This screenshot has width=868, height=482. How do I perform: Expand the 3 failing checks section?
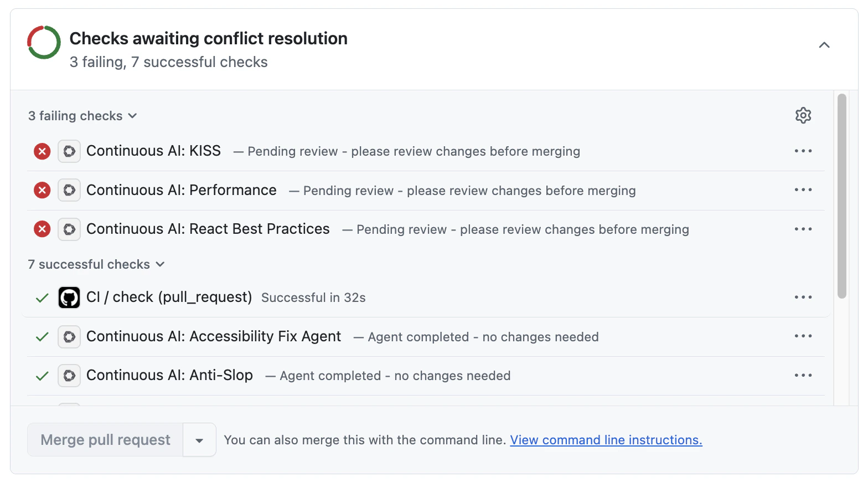point(82,115)
